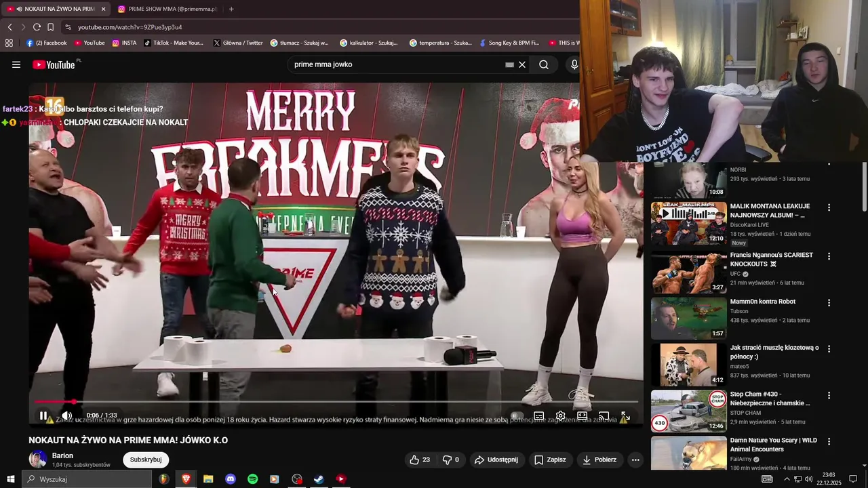Switch to PRIME SHOW MMA Instagram tab
Image resolution: width=868 pixels, height=488 pixels.
click(x=168, y=9)
